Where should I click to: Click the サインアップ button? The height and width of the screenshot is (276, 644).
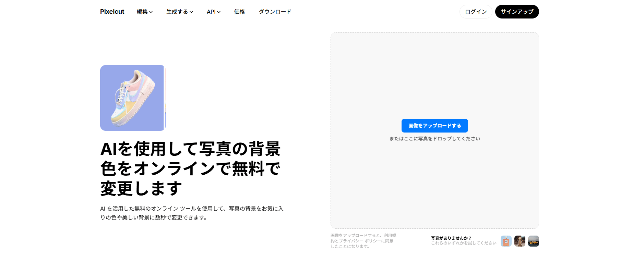pos(517,12)
